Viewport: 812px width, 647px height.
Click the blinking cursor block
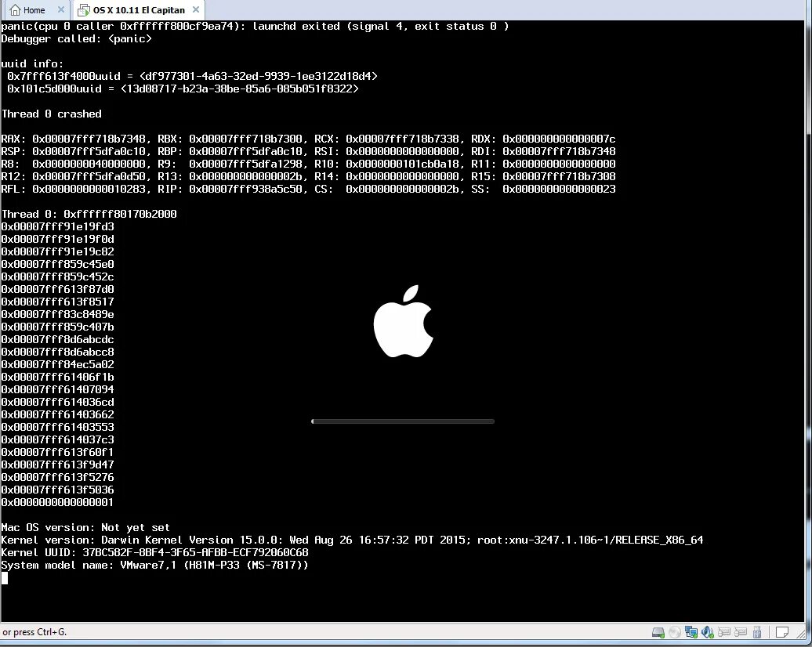[x=4, y=578]
